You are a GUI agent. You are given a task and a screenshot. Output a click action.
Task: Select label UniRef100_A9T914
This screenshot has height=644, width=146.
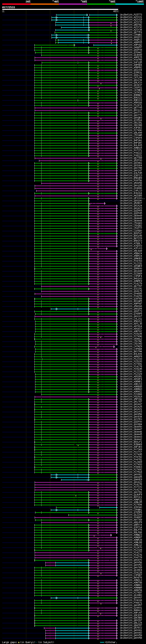click(131, 326)
